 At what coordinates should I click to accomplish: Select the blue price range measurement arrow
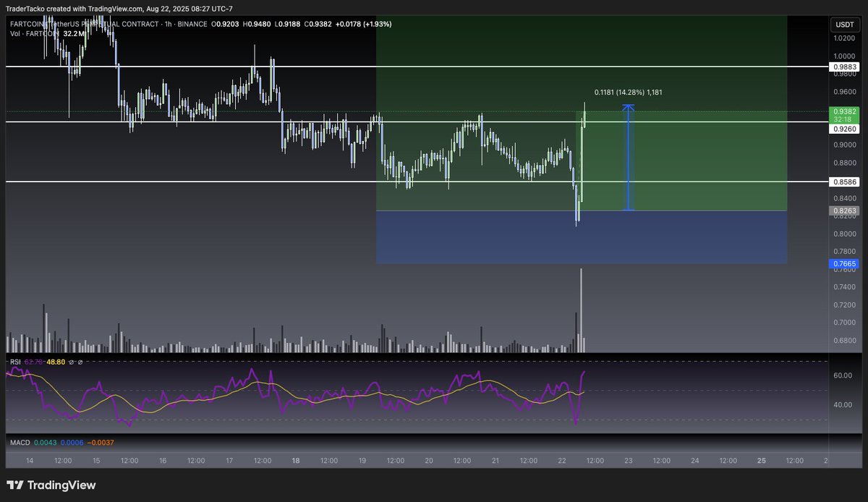[x=629, y=158]
